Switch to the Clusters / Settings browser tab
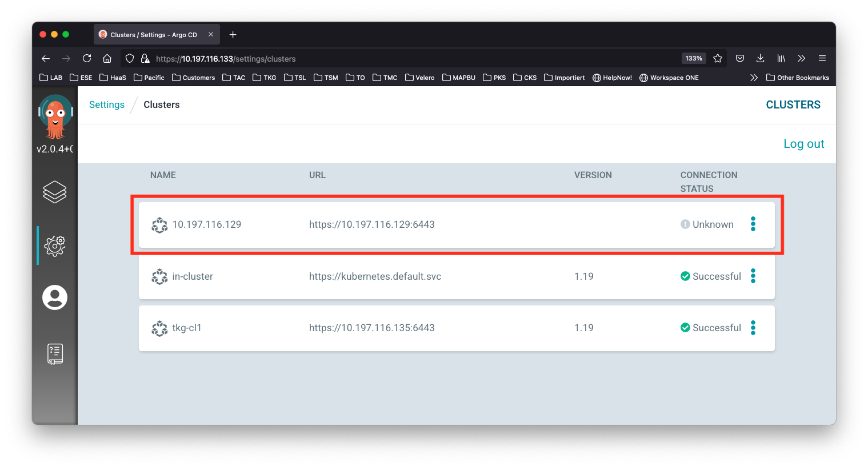The width and height of the screenshot is (868, 467). (x=154, y=34)
